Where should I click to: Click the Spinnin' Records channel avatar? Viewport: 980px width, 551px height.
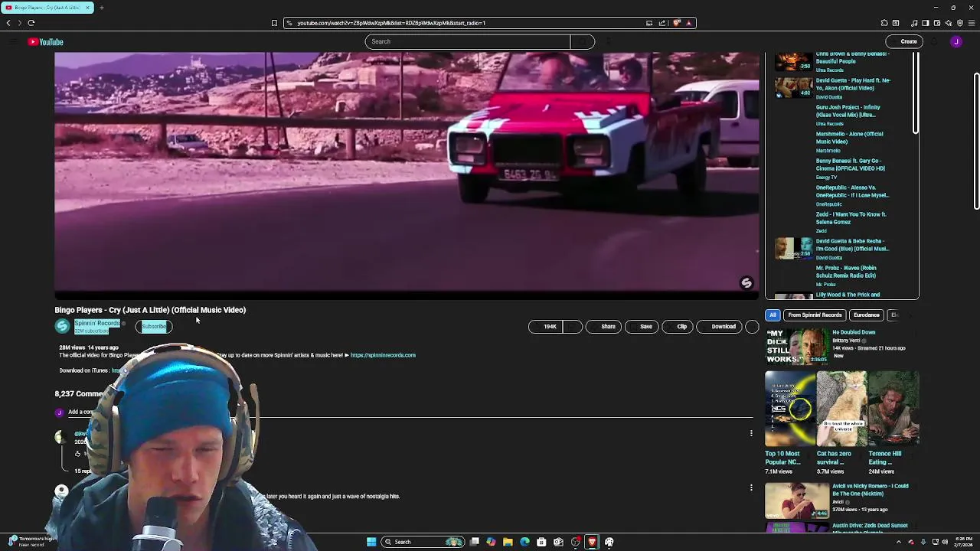point(62,327)
